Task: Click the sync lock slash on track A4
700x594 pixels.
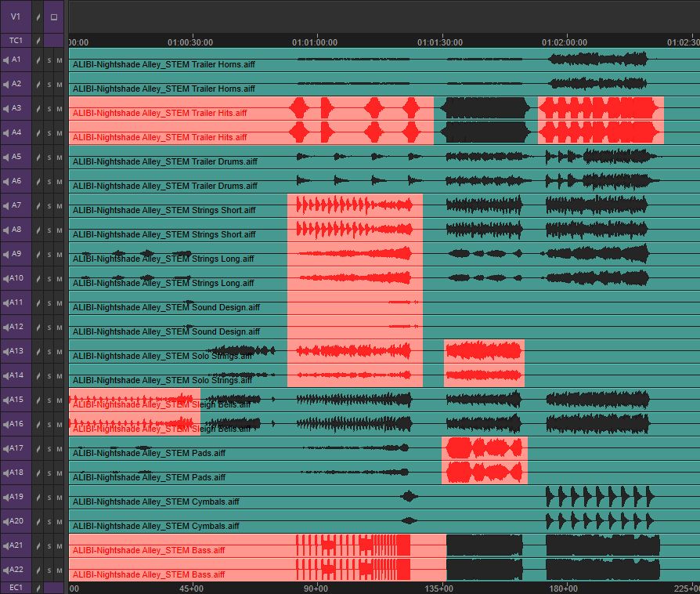Action: pyautogui.click(x=38, y=133)
